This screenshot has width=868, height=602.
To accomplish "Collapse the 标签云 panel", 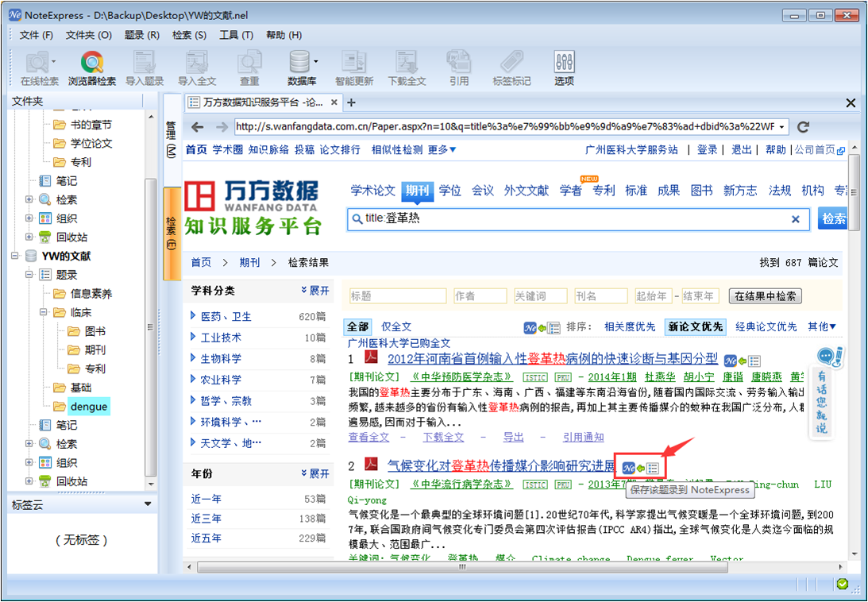I will pyautogui.click(x=147, y=504).
